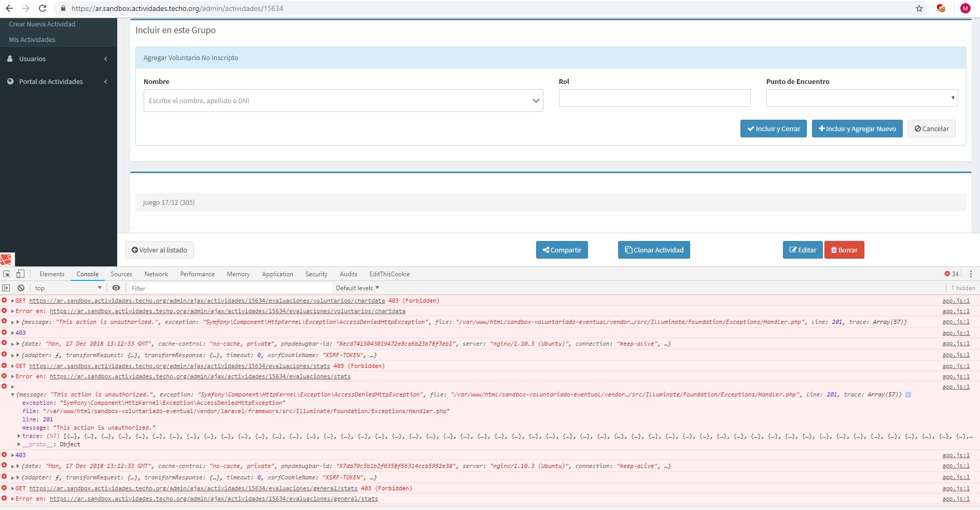Expand the first 403 console entry
This screenshot has height=510, width=980.
coord(12,333)
